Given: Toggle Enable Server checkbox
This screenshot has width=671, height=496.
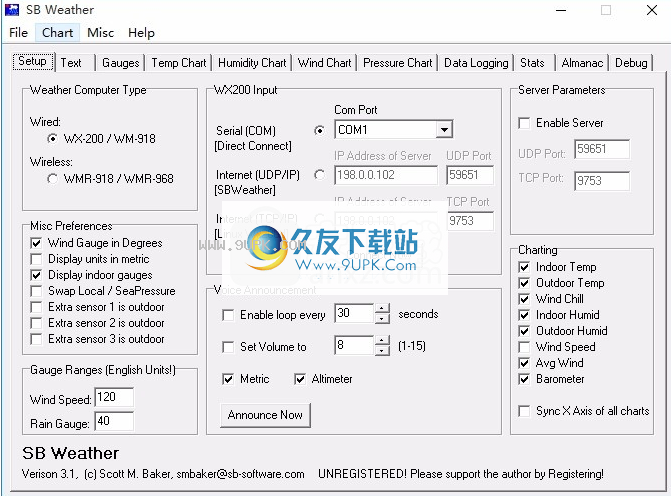Looking at the screenshot, I should pyautogui.click(x=524, y=123).
